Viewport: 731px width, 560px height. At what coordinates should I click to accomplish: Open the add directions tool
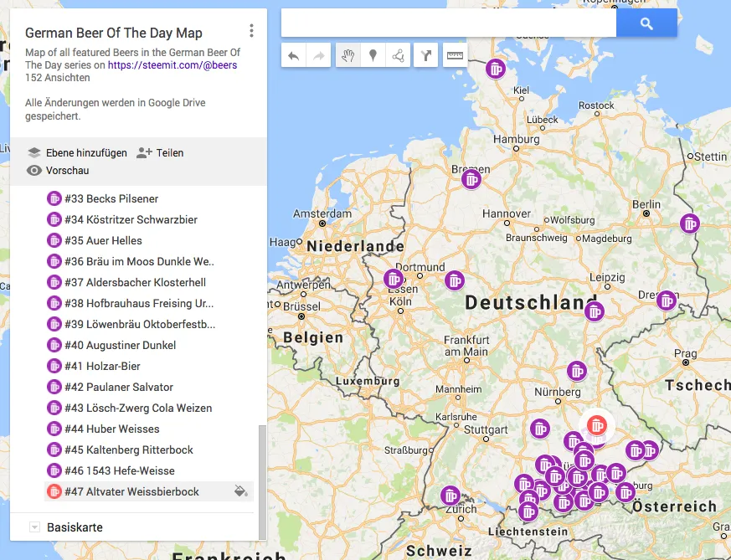(425, 55)
